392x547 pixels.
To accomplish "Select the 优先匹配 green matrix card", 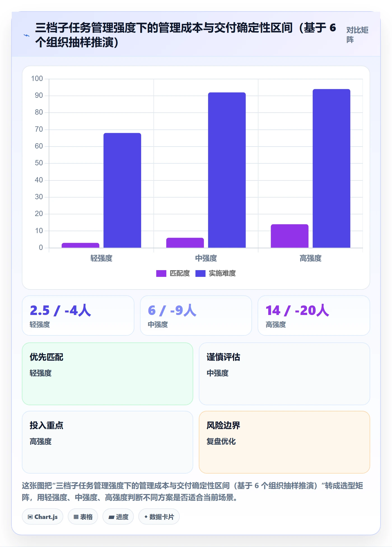I will (108, 374).
